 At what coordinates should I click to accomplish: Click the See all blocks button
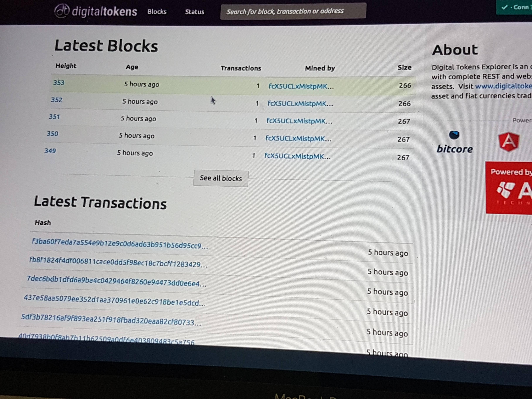click(x=221, y=178)
